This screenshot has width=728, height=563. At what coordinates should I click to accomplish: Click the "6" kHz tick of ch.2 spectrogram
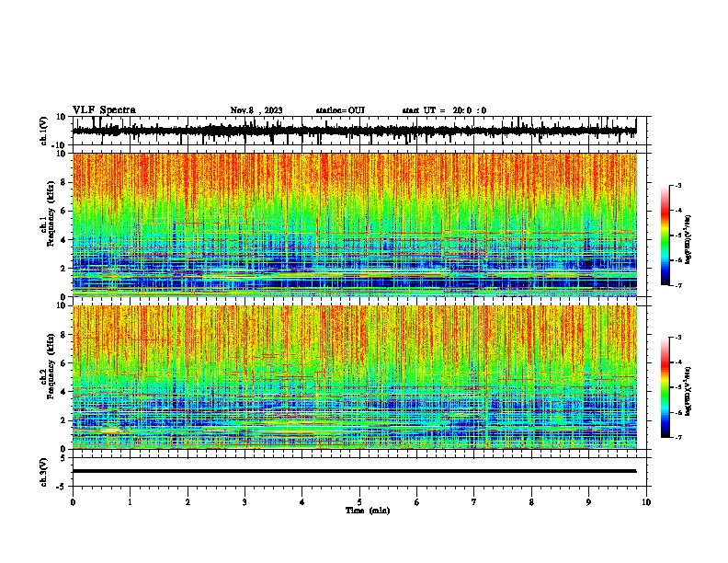64,363
